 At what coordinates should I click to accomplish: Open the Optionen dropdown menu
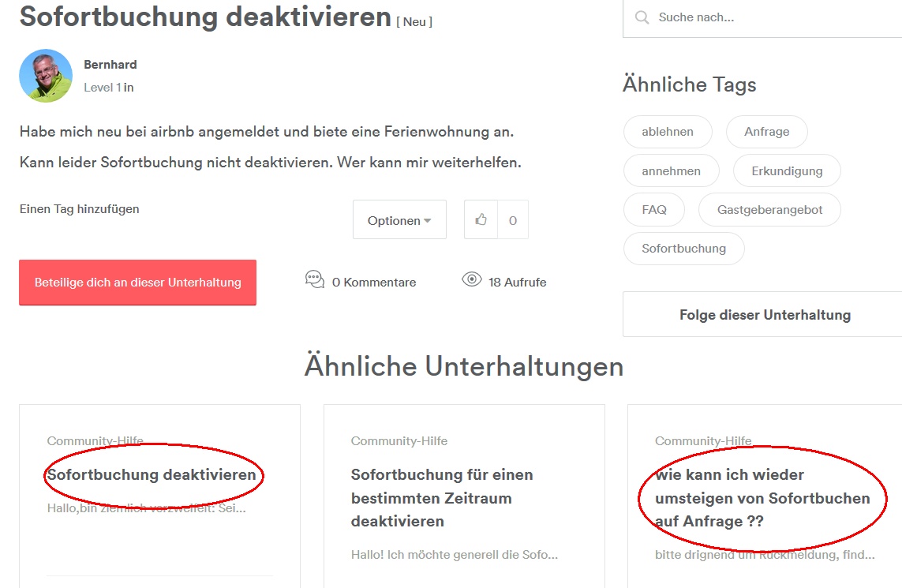399,220
